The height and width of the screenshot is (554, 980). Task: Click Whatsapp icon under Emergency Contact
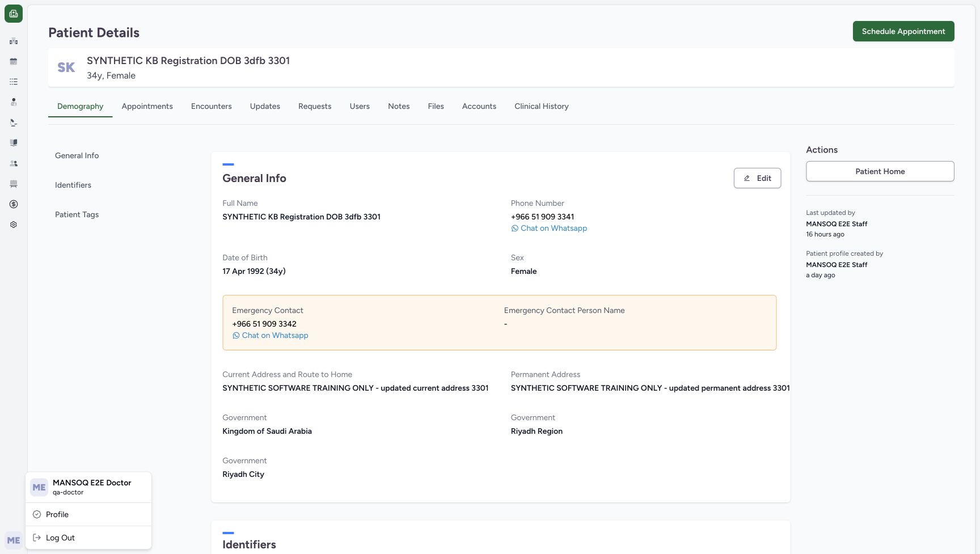tap(236, 336)
